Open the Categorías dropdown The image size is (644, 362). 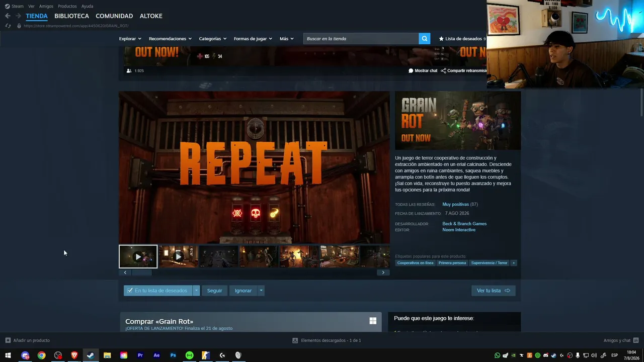point(213,39)
